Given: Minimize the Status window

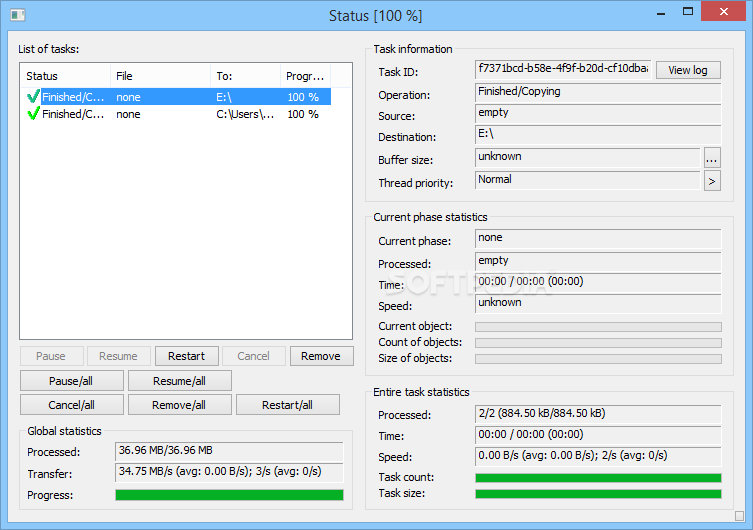Looking at the screenshot, I should (661, 12).
